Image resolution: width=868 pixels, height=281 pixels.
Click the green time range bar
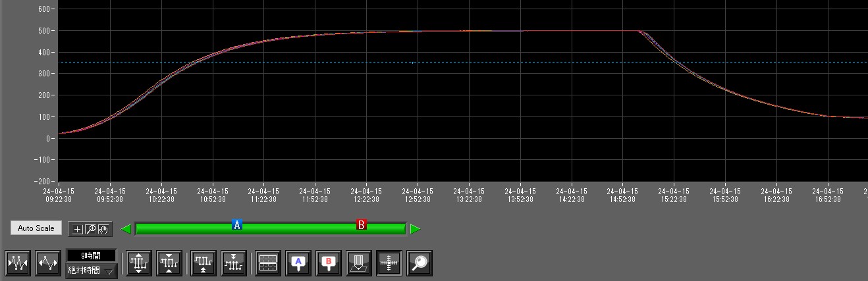coord(270,229)
